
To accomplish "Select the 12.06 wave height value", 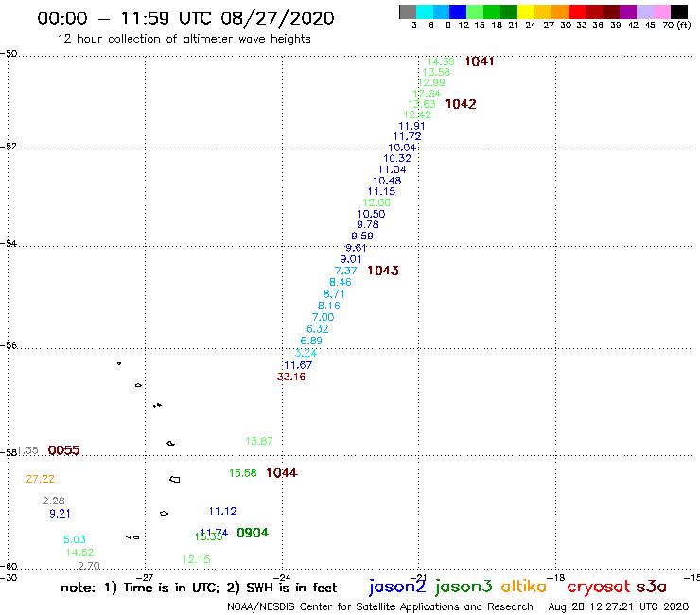I will [376, 202].
